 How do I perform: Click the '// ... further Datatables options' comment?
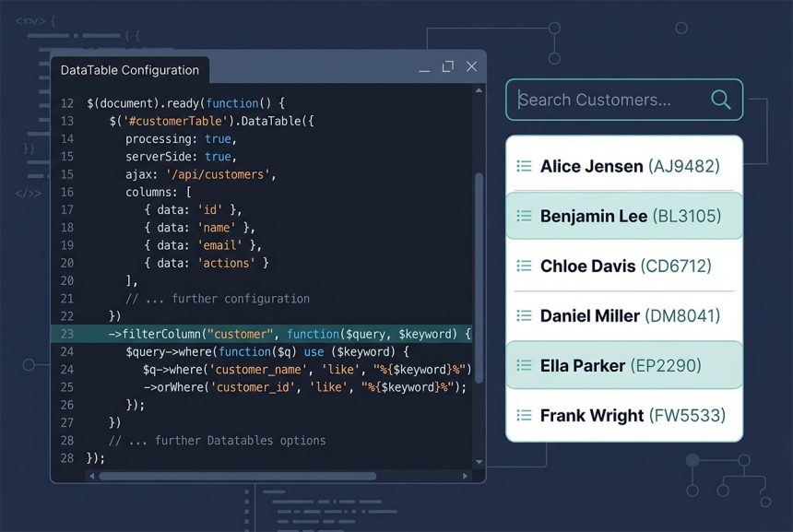click(x=218, y=441)
